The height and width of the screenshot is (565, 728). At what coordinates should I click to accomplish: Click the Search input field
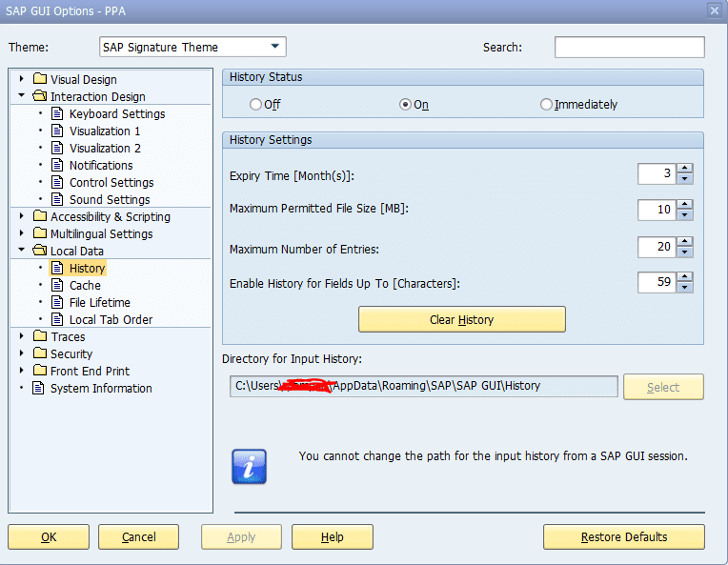[x=630, y=48]
